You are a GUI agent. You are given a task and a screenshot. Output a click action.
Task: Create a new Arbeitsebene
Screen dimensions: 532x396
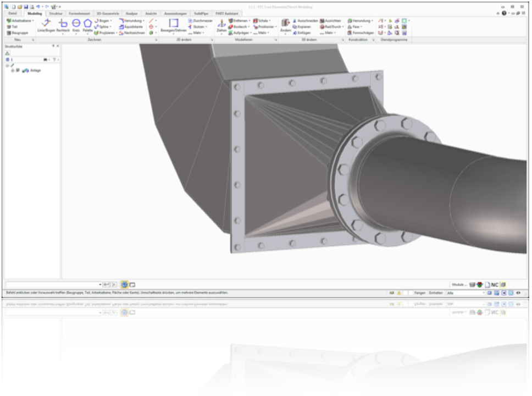coord(19,21)
